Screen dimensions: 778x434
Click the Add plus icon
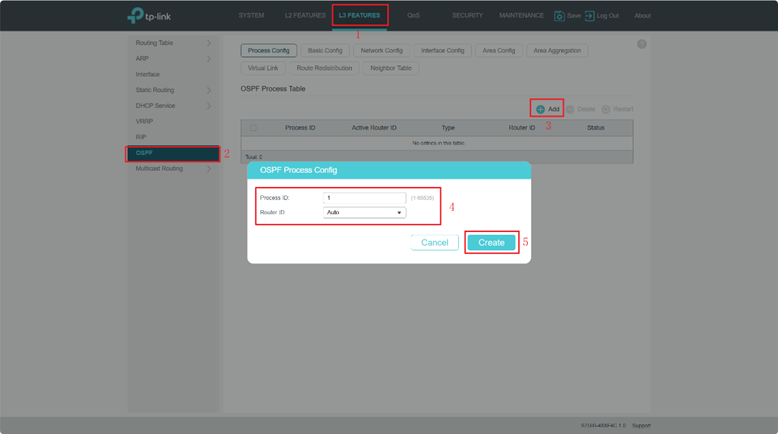(x=540, y=109)
